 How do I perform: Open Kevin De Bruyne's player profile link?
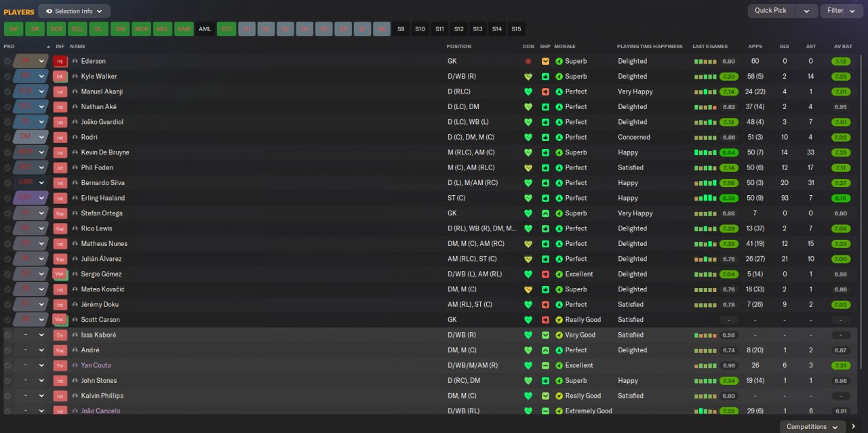point(105,152)
